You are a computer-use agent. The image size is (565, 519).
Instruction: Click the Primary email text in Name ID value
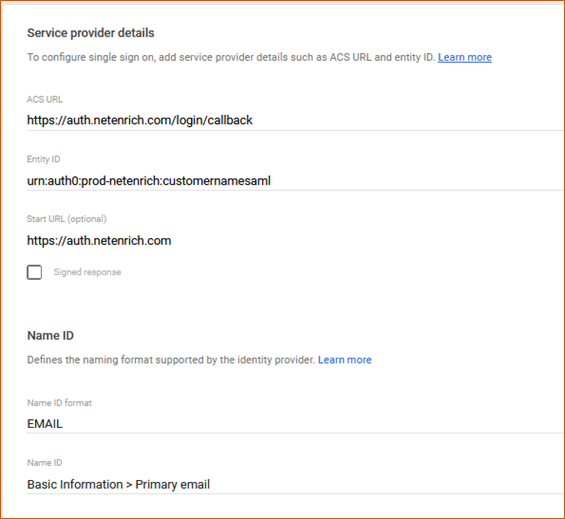(x=173, y=485)
